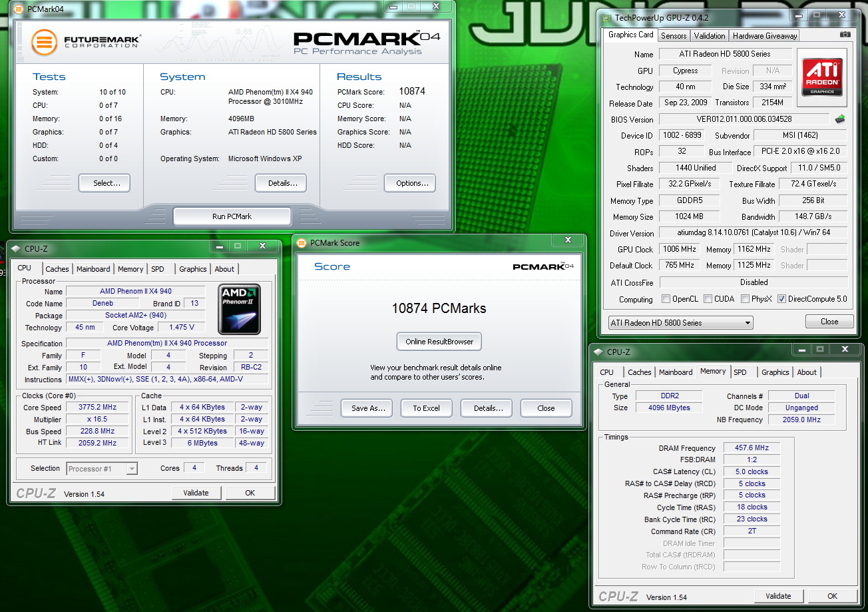Click the ATI Radeon logo in GPU-Z
Image resolution: width=868 pixels, height=612 pixels.
tap(822, 78)
